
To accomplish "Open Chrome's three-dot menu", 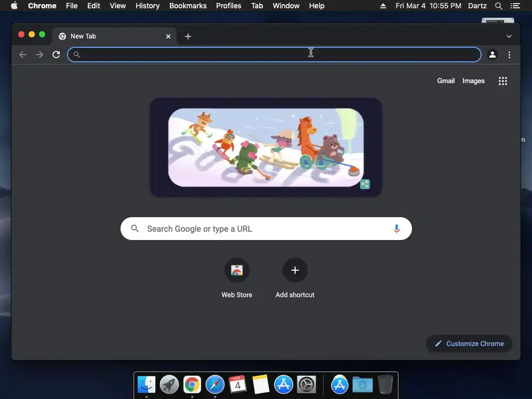I will (509, 55).
